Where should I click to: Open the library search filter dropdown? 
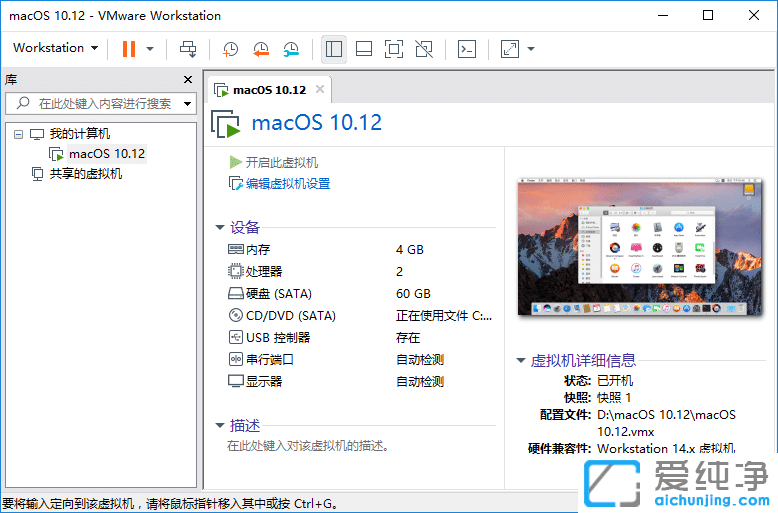[x=188, y=104]
